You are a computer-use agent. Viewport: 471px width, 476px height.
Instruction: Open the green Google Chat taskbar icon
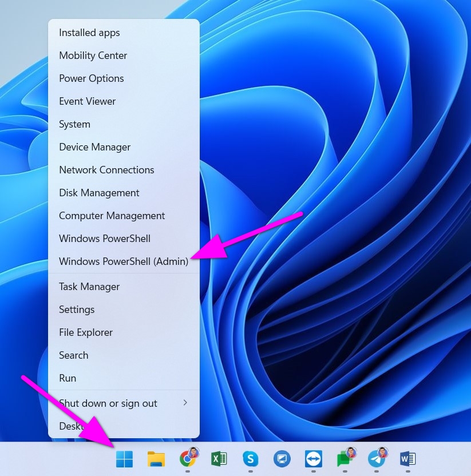[345, 458]
